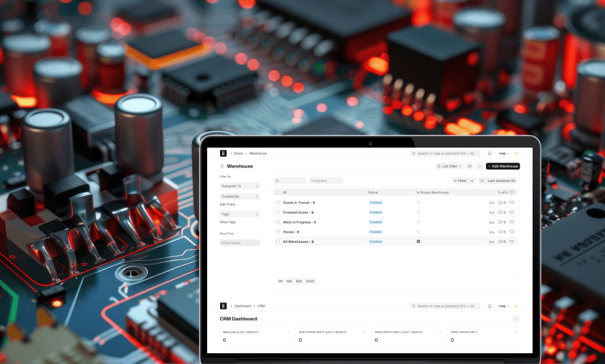
Task: Open the Last Updated On sort dropdown
Action: coord(502,181)
